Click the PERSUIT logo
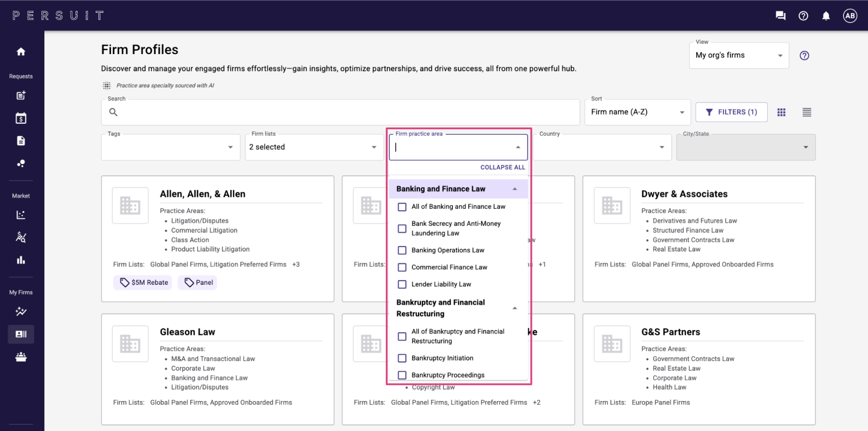 58,16
